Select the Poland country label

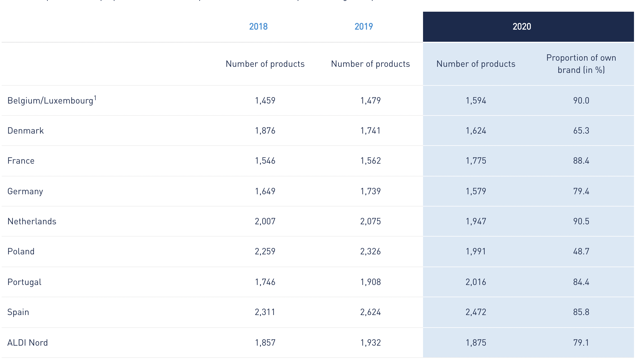coord(21,251)
